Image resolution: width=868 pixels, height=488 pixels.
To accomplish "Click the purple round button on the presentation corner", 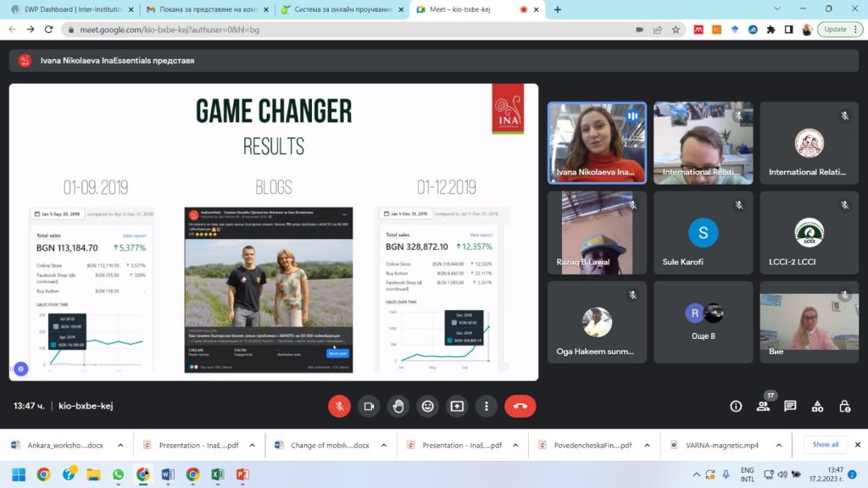I will (x=21, y=369).
